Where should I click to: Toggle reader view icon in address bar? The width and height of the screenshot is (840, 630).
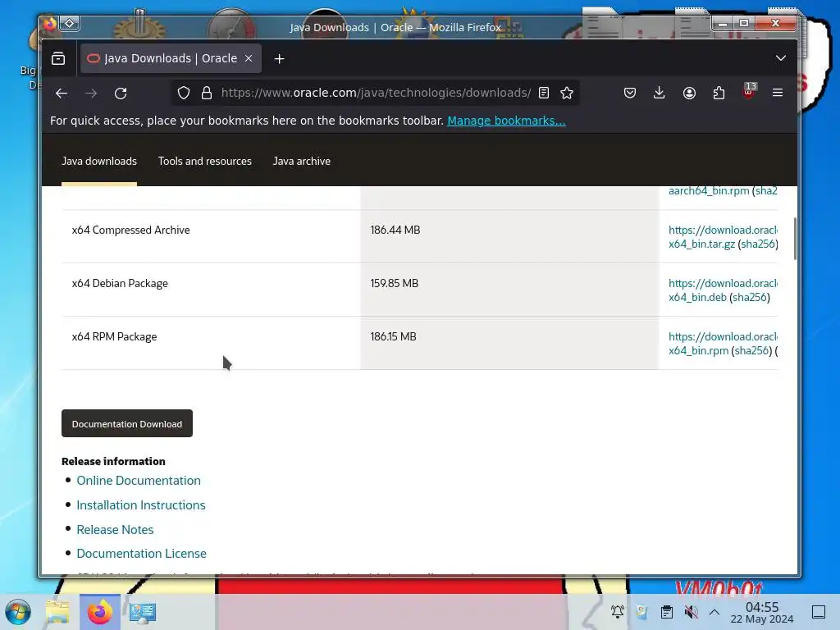[x=544, y=94]
